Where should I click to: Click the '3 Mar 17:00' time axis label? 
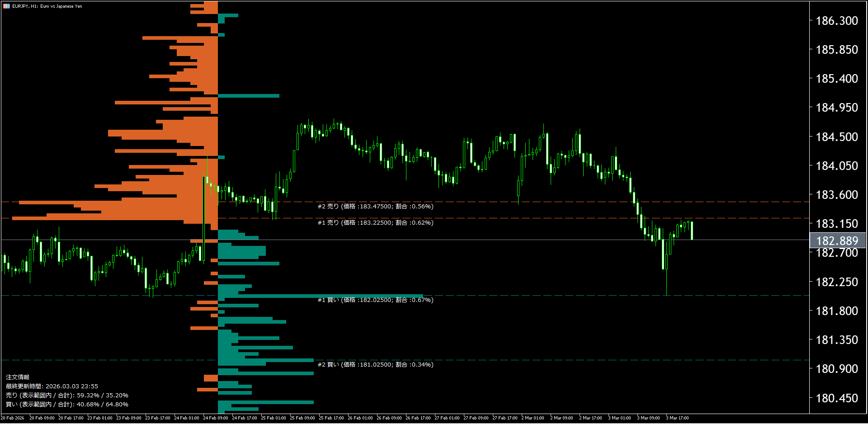[678, 418]
